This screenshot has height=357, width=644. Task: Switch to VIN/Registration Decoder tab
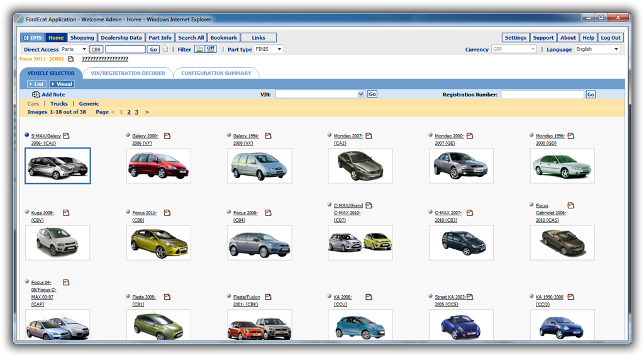[x=128, y=73]
